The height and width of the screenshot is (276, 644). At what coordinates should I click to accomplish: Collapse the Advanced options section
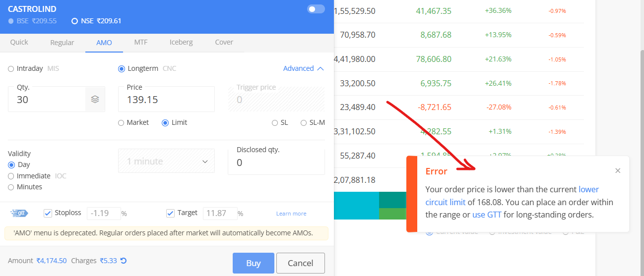(x=304, y=68)
